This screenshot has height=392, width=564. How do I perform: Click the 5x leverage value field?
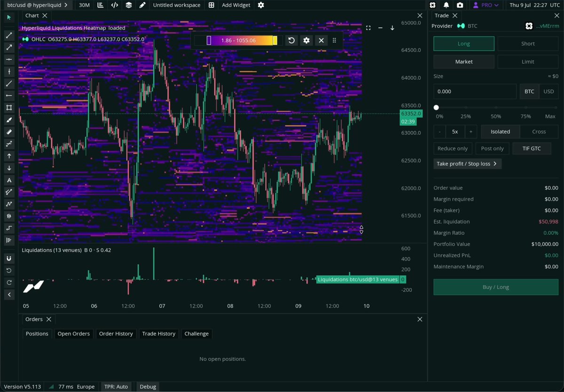click(455, 132)
